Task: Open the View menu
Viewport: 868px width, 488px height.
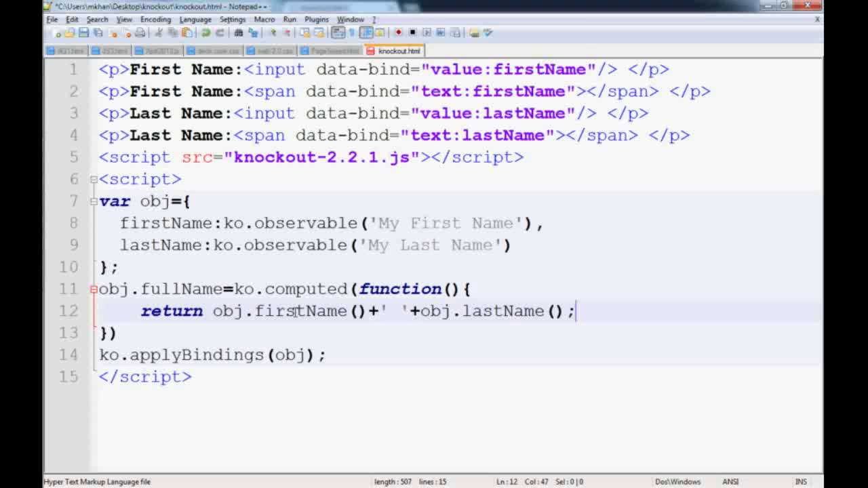Action: tap(124, 20)
